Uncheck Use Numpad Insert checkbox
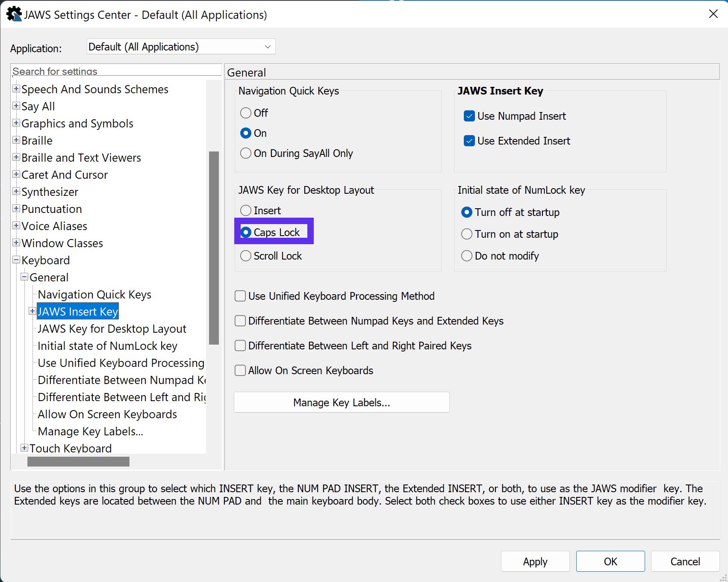Image resolution: width=728 pixels, height=582 pixels. click(469, 116)
